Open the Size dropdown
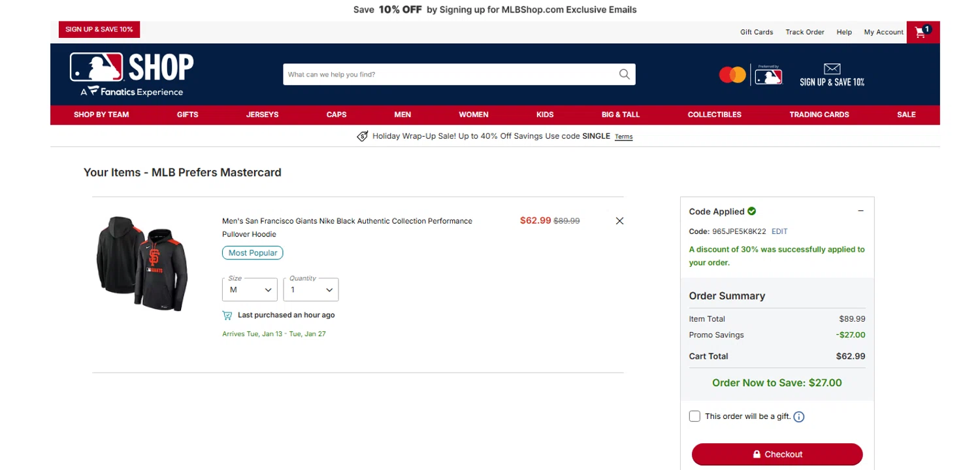Viewport: 980px width, 470px height. coord(250,290)
